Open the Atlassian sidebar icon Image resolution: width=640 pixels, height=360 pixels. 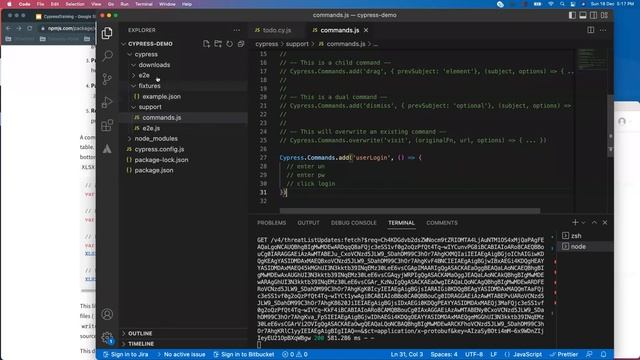pos(107,149)
